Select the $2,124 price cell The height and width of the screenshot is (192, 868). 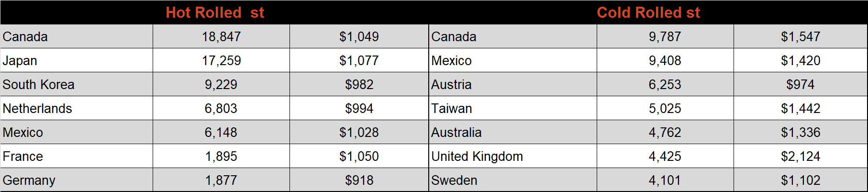[801, 156]
